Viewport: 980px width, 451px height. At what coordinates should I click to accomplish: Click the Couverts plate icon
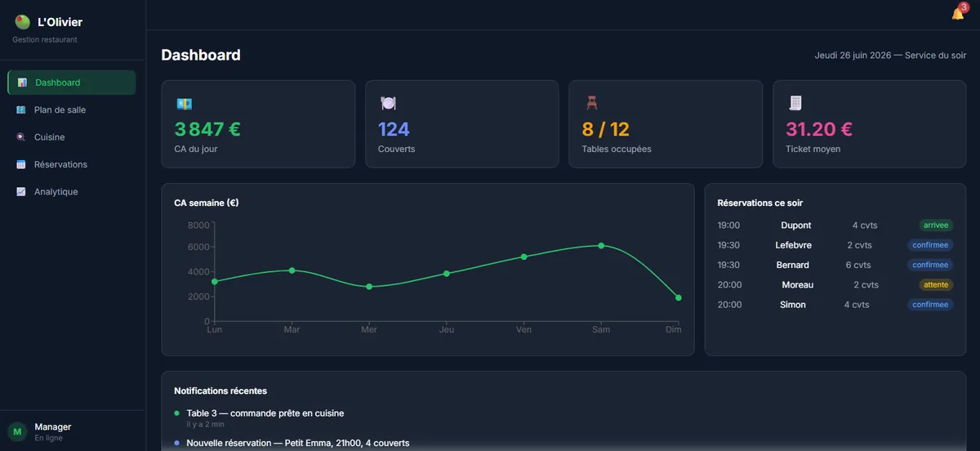(x=388, y=104)
